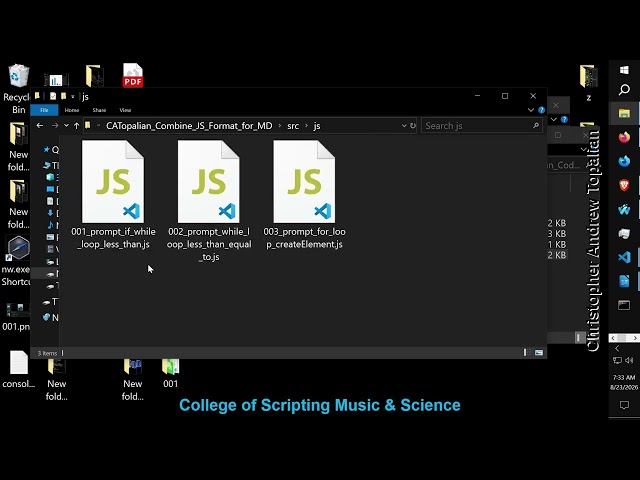
Task: Open the address bar history dropdown
Action: coord(404,126)
